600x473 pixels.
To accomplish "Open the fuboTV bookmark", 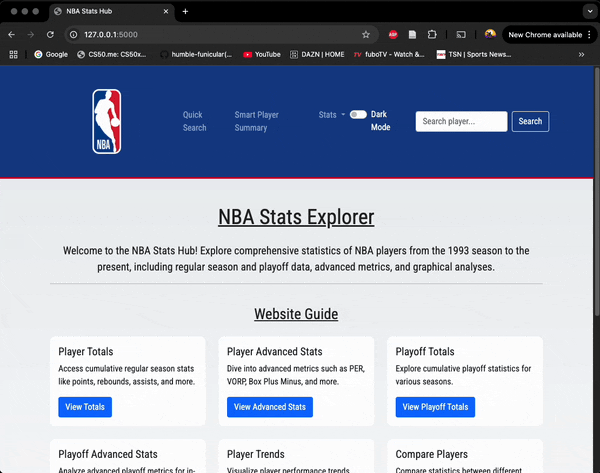I will pyautogui.click(x=389, y=54).
